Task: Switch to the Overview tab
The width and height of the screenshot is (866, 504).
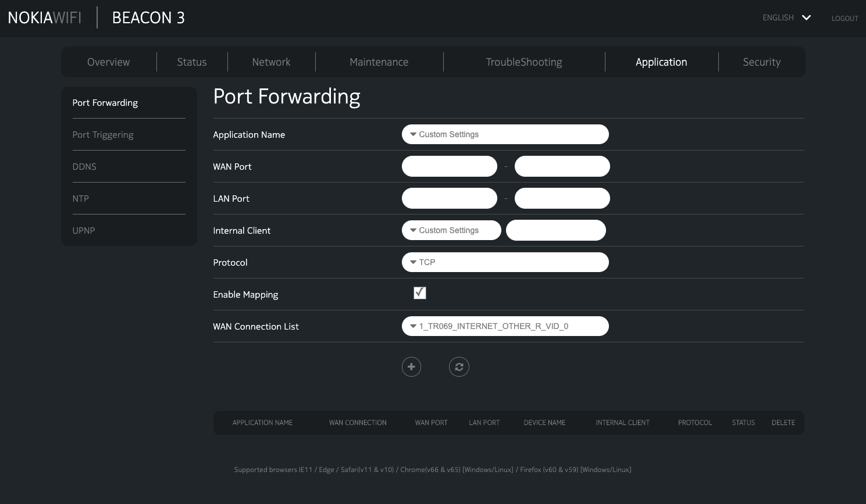Action: click(x=109, y=62)
